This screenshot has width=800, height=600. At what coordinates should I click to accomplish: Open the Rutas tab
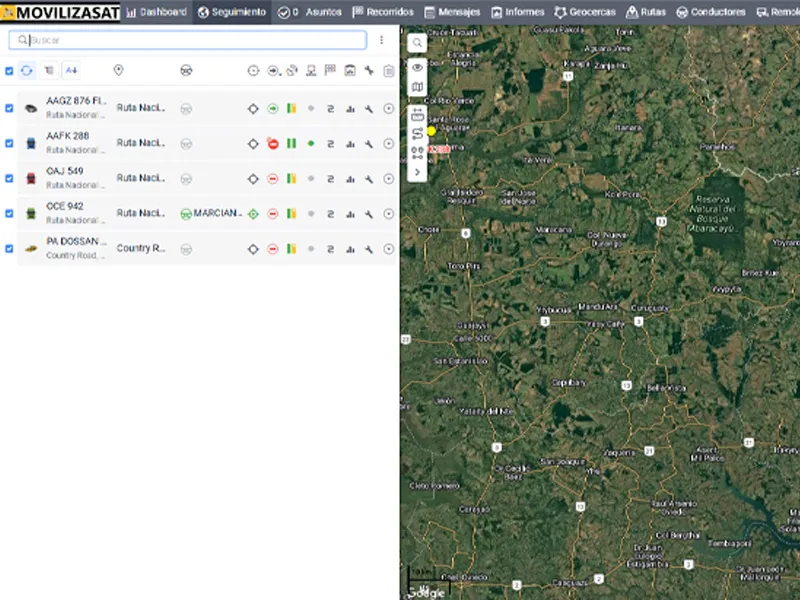click(x=645, y=12)
